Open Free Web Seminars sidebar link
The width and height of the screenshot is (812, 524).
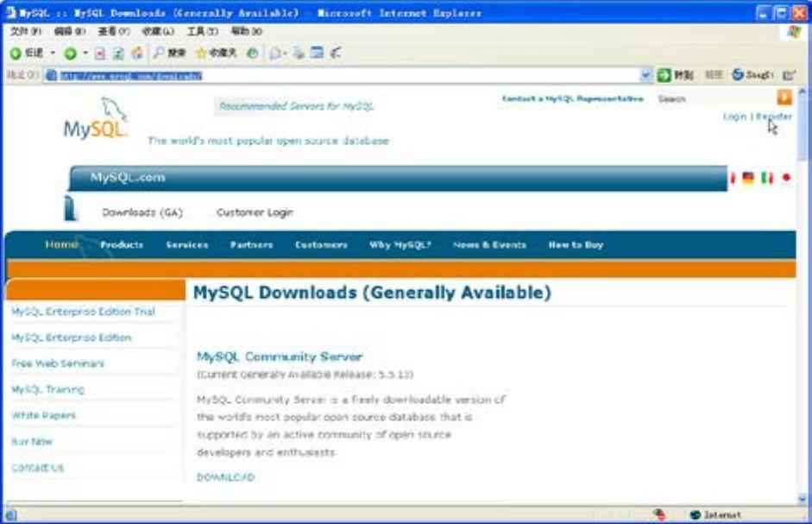pyautogui.click(x=58, y=363)
